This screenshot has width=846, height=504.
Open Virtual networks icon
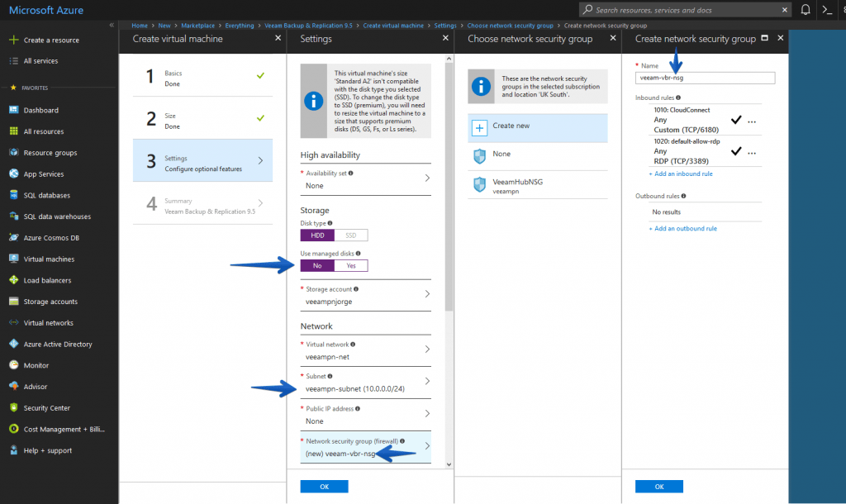(x=14, y=323)
